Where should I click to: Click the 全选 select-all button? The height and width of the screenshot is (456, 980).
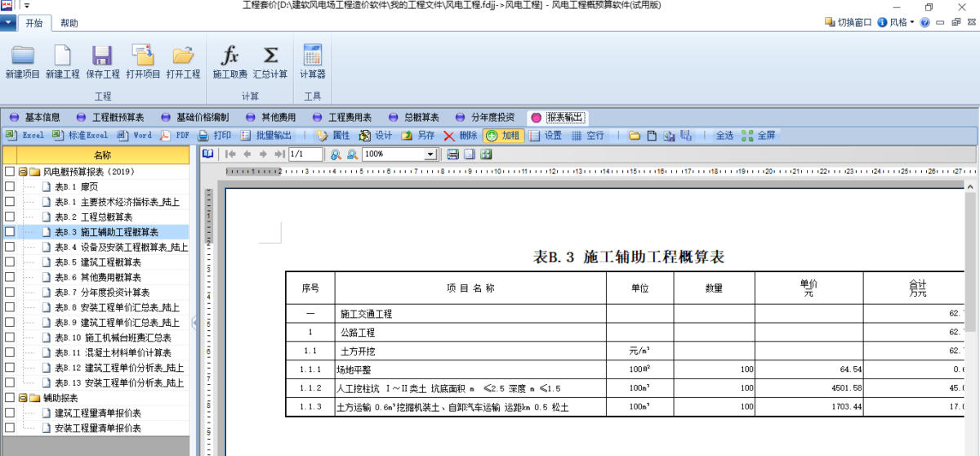[x=724, y=136]
